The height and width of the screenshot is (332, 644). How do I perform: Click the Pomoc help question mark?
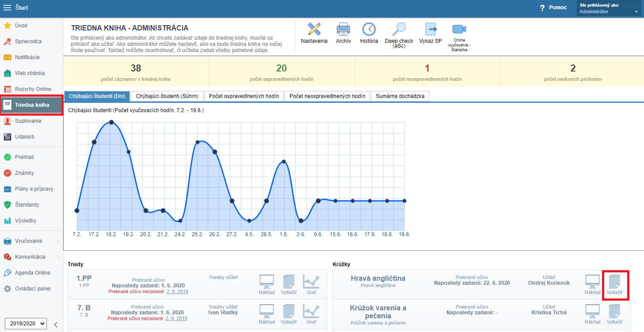[542, 8]
